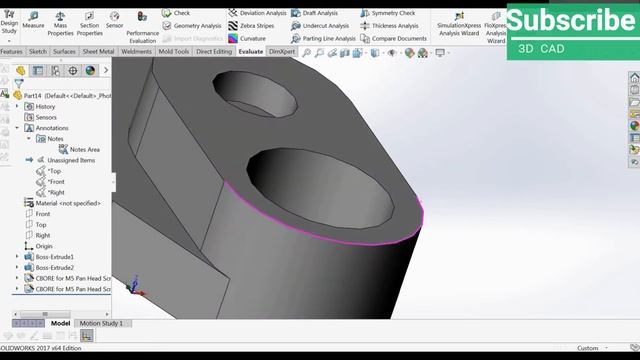
Task: Select Material <not specified> item
Action: click(63, 203)
